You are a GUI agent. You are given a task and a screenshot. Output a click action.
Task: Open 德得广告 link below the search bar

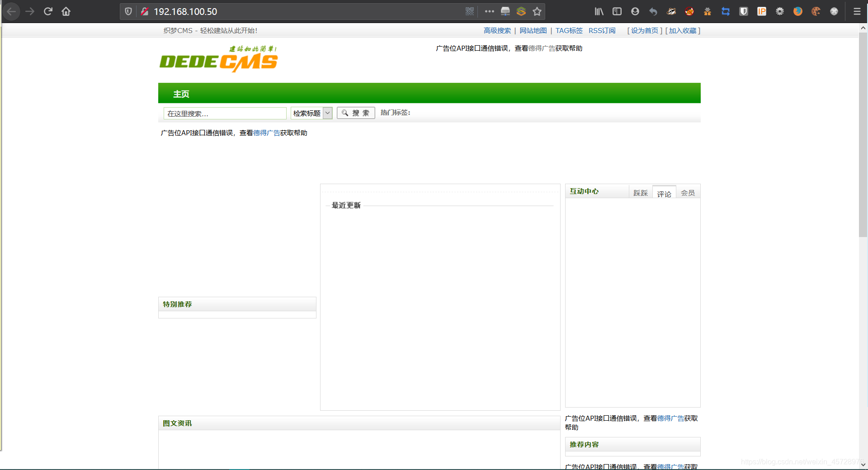[x=266, y=133]
